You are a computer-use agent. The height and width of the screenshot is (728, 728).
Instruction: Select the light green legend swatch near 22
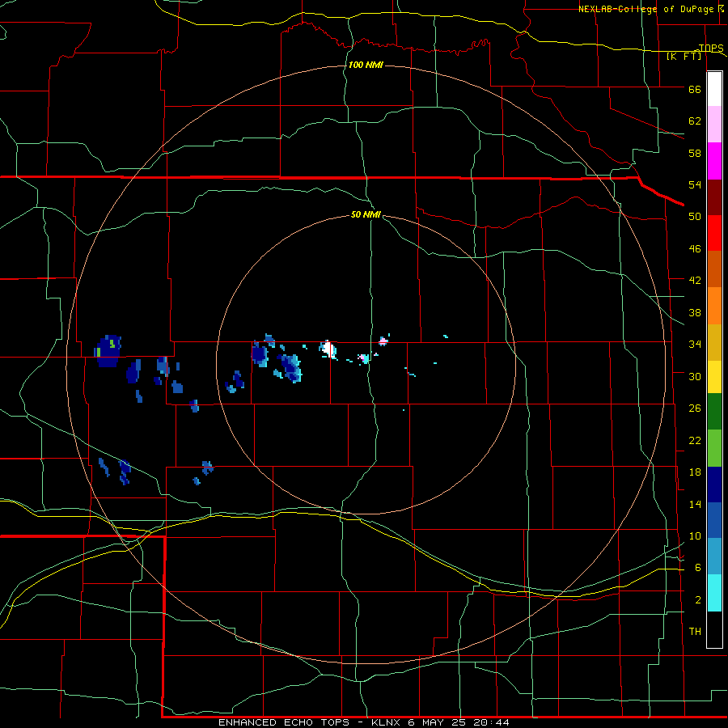click(x=714, y=448)
